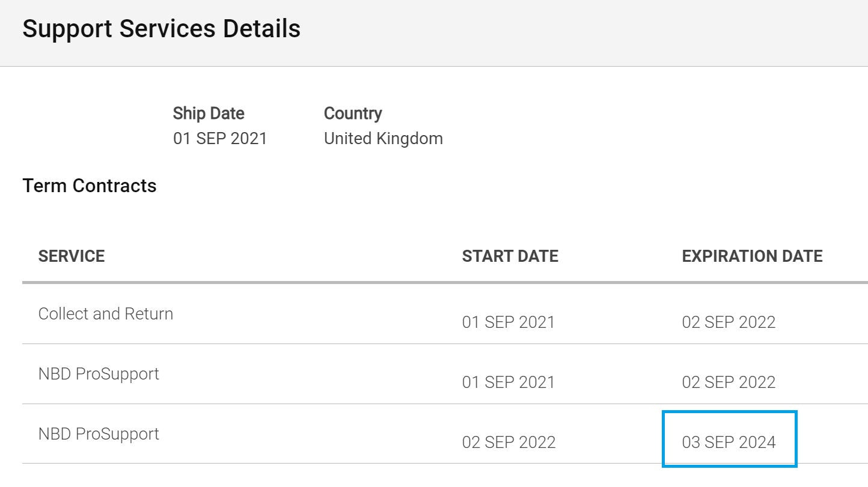Click first NBD ProSupport expiration 02 SEP 2022
Viewport: 868px width, 487px height.
[729, 382]
